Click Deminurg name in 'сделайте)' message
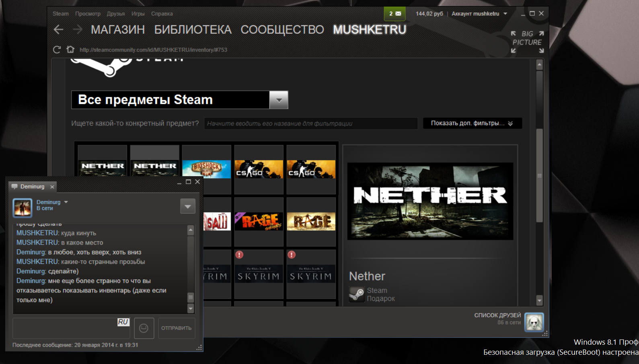Screen dimensions: 639x364 pyautogui.click(x=31, y=271)
